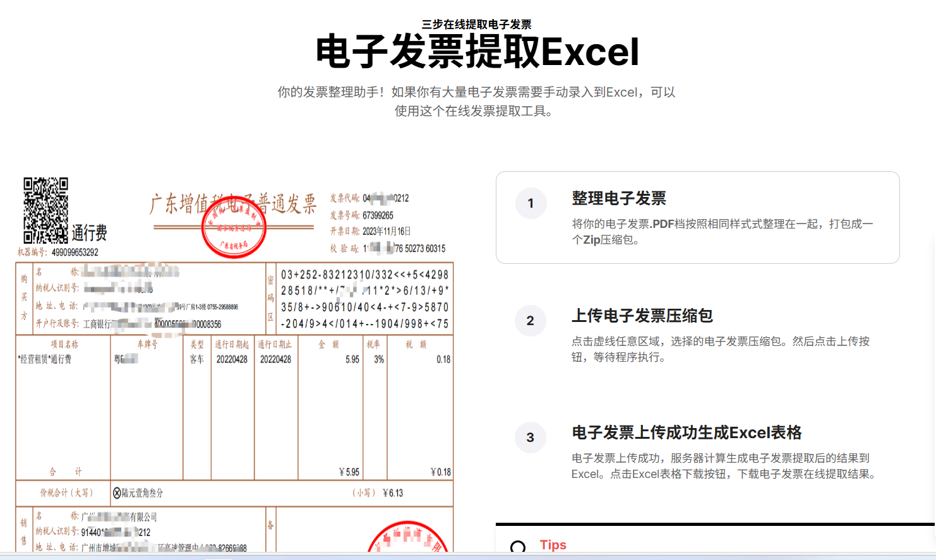Select the 整理电子发票 step heading
This screenshot has width=936, height=560.
tap(618, 198)
